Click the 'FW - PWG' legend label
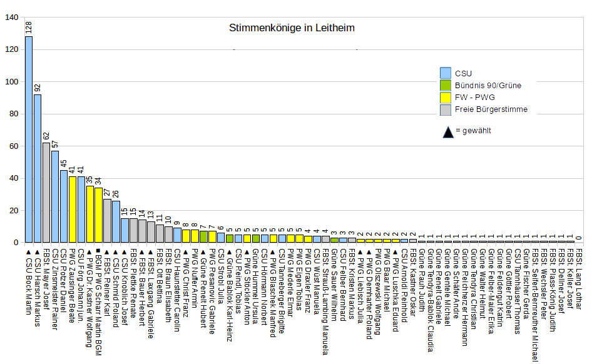This screenshot has height=364, width=592. (x=474, y=98)
